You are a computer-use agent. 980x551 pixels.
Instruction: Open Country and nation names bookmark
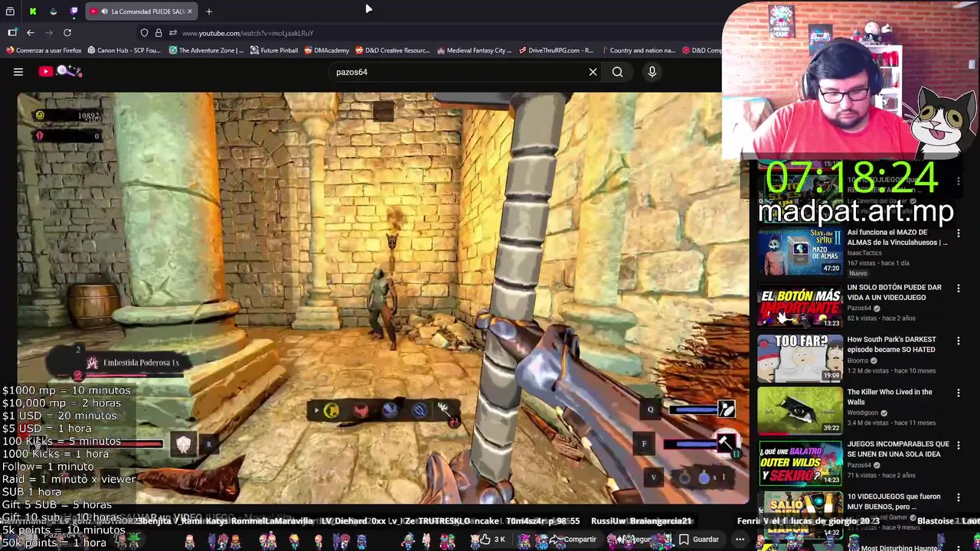coord(638,51)
